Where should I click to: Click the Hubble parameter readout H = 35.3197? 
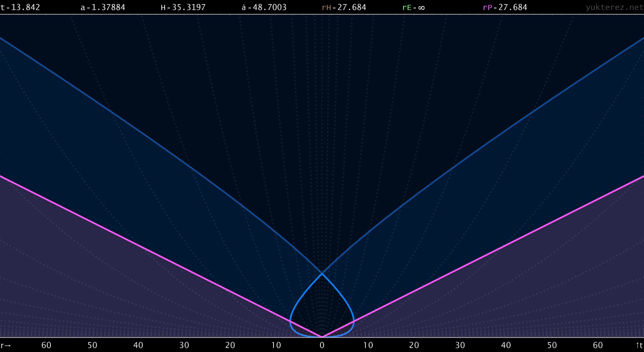click(x=183, y=7)
